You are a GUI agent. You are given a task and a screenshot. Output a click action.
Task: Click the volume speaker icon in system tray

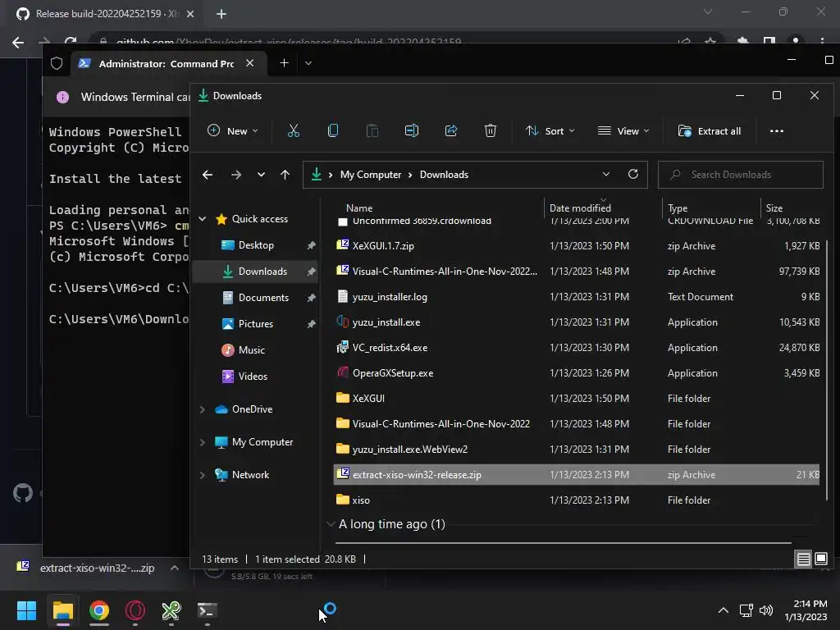point(766,610)
